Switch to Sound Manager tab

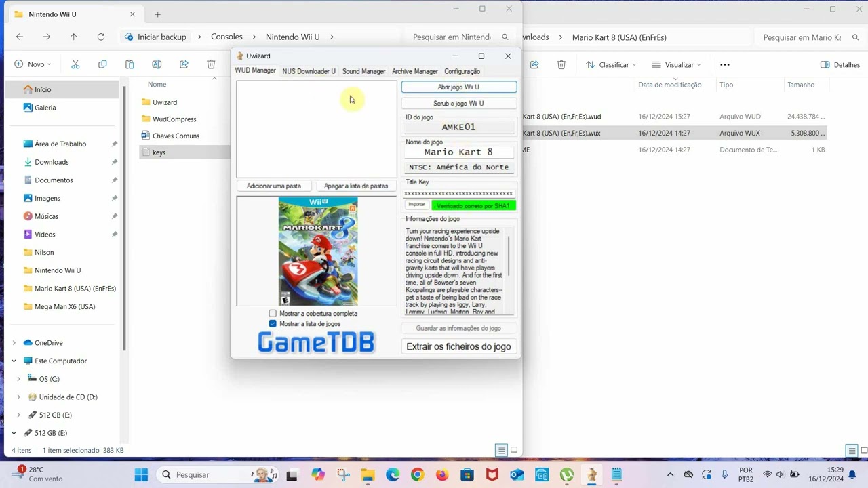tap(363, 71)
